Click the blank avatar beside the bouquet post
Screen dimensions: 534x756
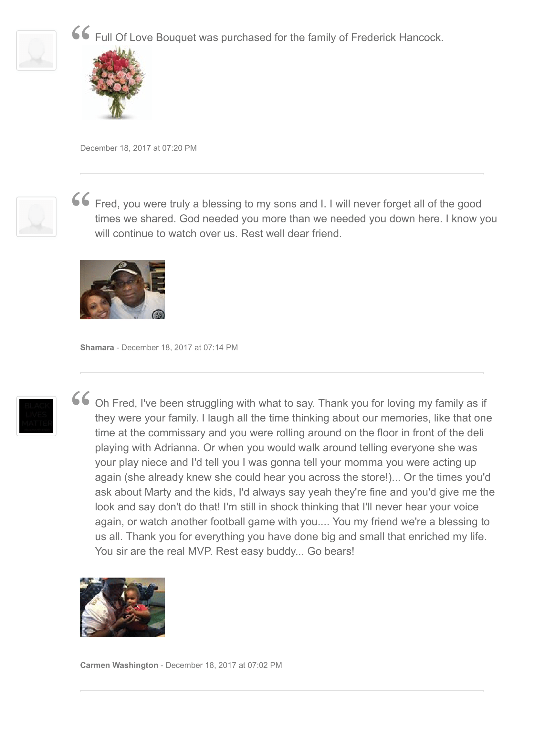[36, 50]
